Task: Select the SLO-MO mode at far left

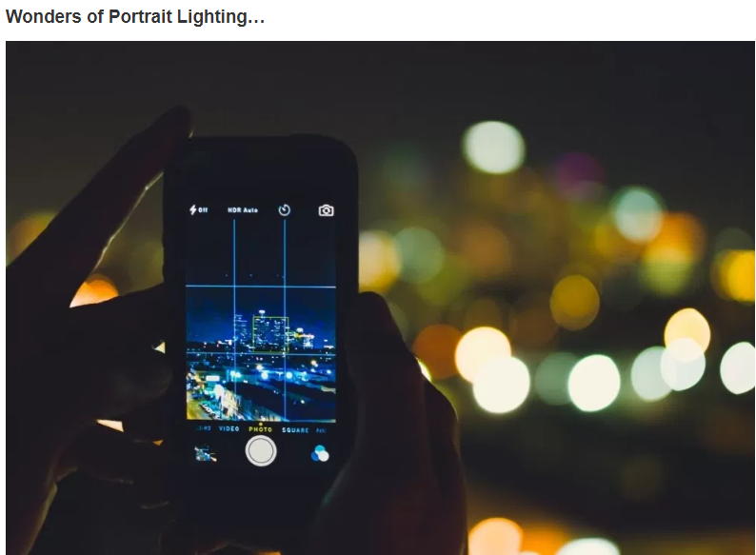Action: click(x=204, y=428)
